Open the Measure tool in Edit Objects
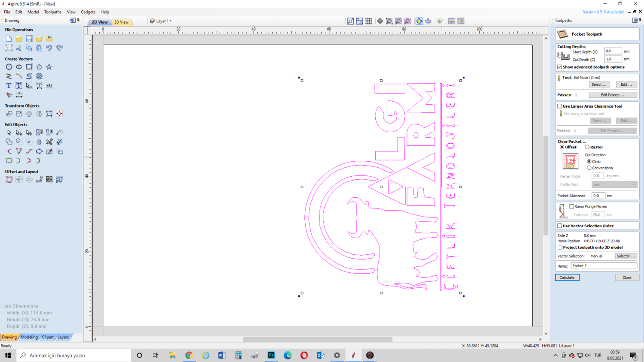Screen dimensions: 644x362 [59, 133]
